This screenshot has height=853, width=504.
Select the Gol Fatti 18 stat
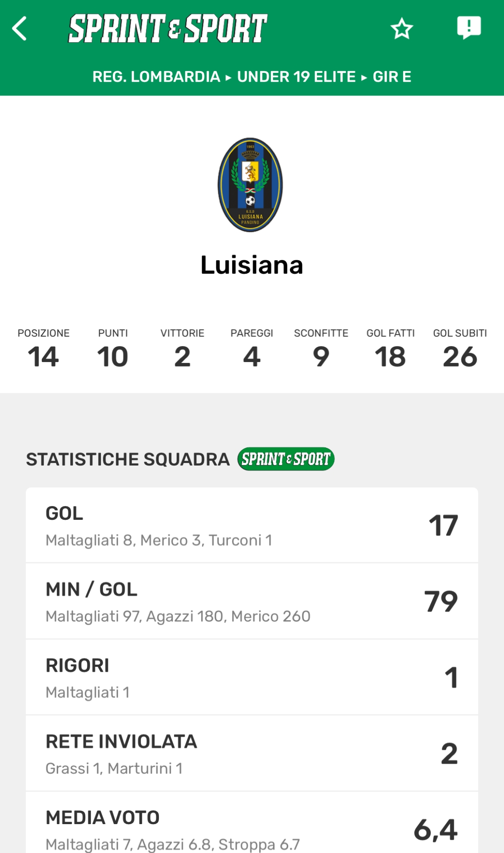pyautogui.click(x=390, y=350)
